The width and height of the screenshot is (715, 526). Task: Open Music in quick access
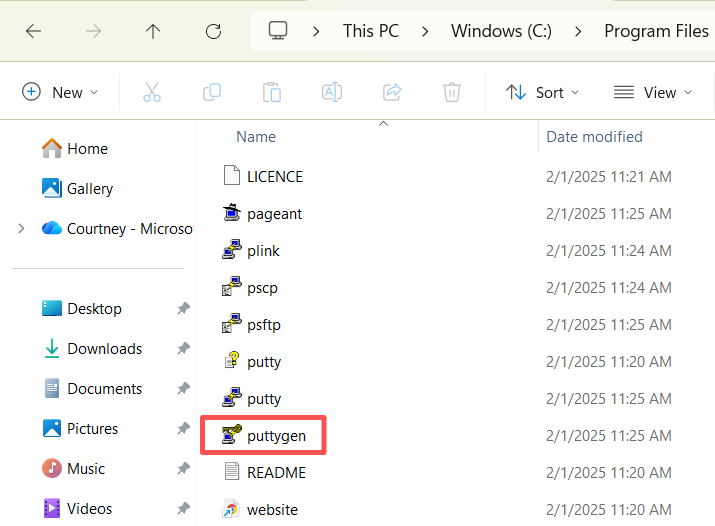[x=73, y=468]
